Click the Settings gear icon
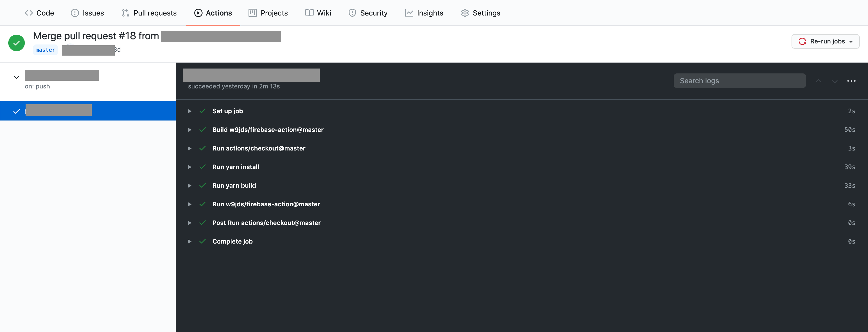868x332 pixels. tap(465, 13)
